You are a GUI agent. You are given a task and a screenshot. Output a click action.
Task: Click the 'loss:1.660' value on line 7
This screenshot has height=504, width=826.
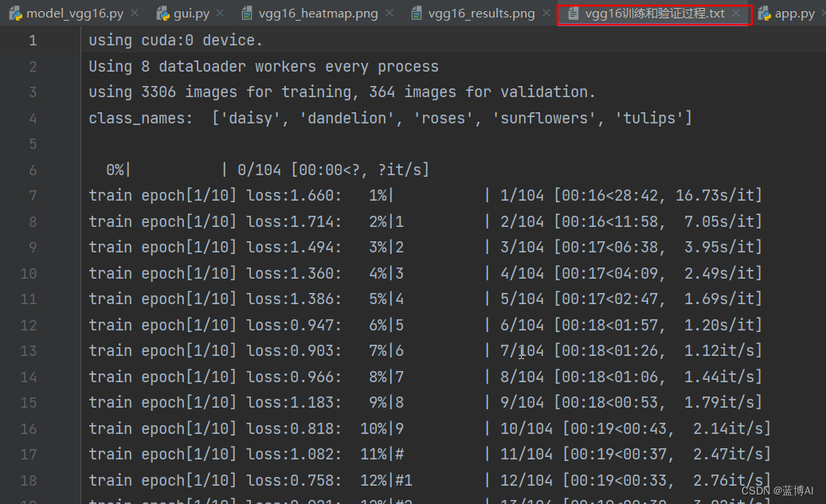point(294,196)
